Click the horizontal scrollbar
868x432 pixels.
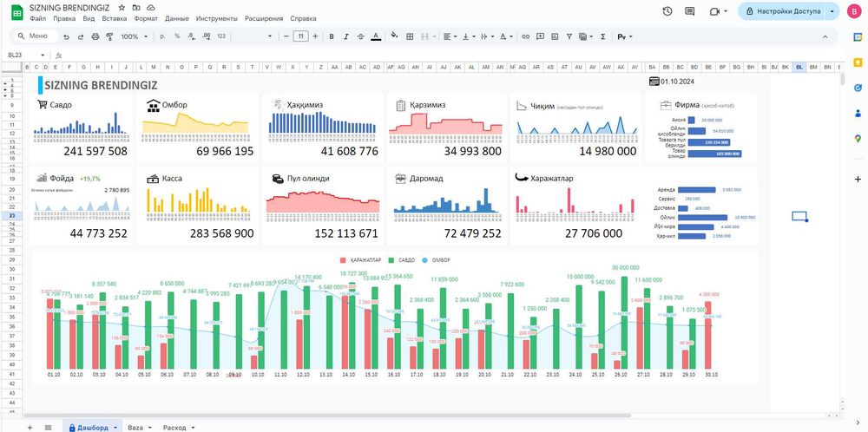coord(326,415)
